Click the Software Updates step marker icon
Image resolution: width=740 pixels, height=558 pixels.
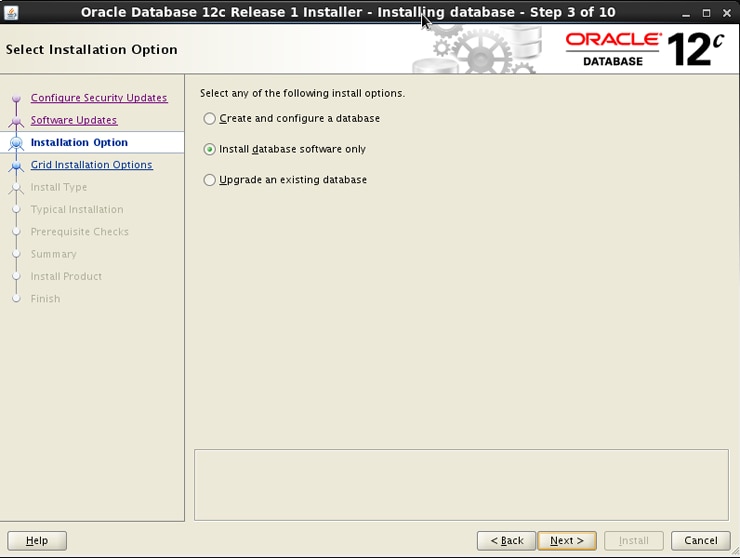17,121
